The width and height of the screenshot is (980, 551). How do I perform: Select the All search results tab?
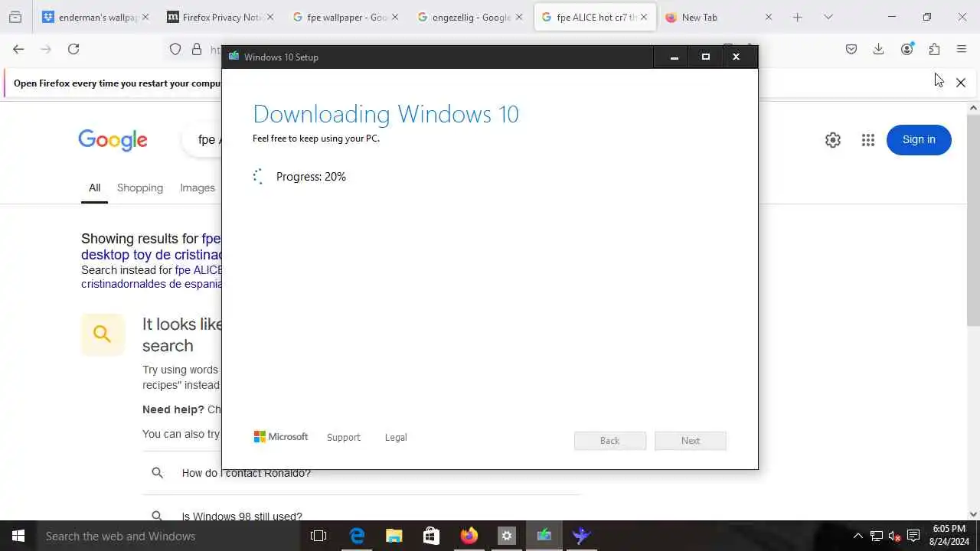coord(94,187)
